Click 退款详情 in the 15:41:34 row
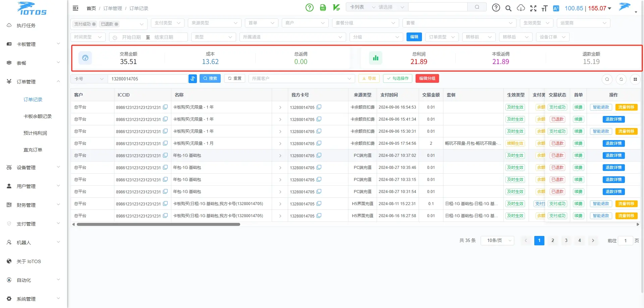Image resolution: width=644 pixels, height=308 pixels. click(x=613, y=119)
